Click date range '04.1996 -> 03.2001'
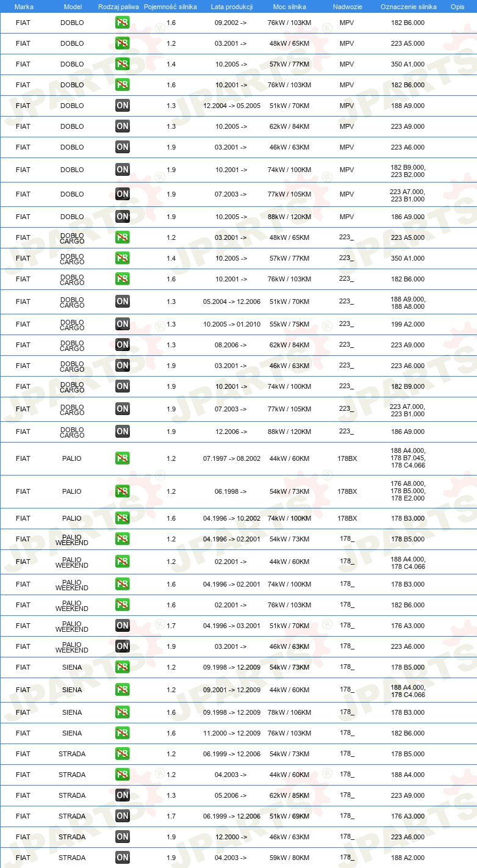 232,626
